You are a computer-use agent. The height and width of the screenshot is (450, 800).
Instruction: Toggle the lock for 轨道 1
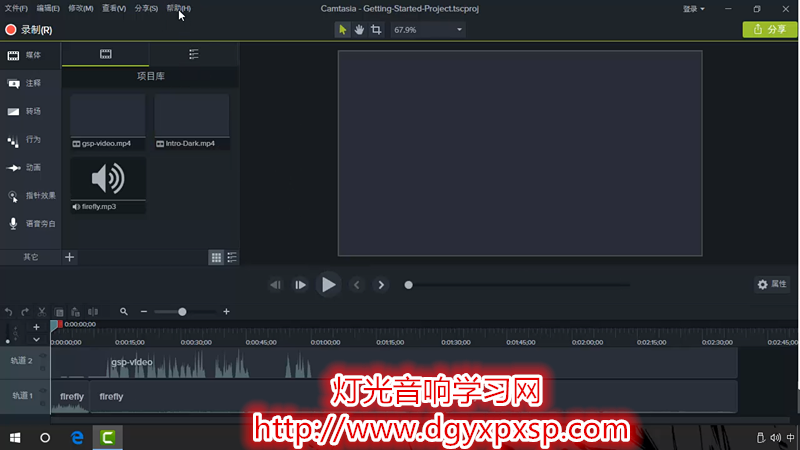pos(43,402)
